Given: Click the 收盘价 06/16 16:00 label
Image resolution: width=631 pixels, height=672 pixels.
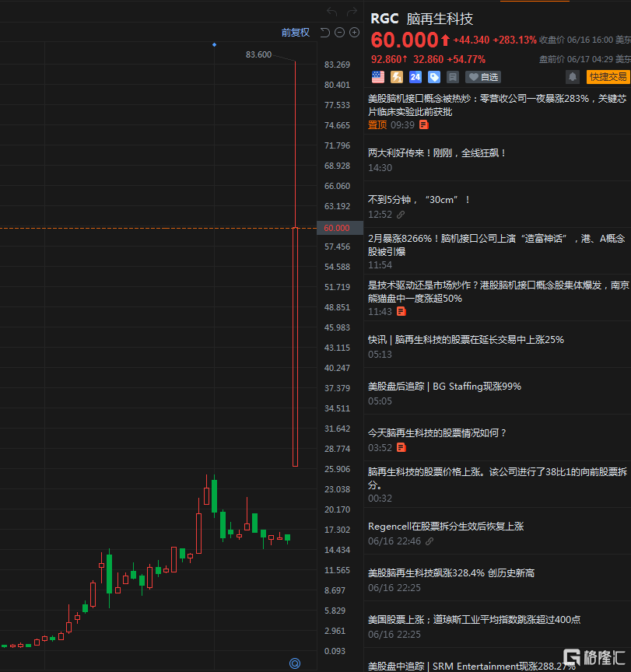Looking at the screenshot, I should pyautogui.click(x=576, y=40).
